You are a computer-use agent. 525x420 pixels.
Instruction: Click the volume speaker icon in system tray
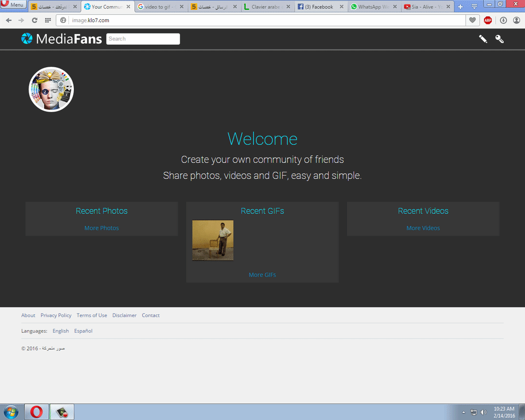(483, 412)
